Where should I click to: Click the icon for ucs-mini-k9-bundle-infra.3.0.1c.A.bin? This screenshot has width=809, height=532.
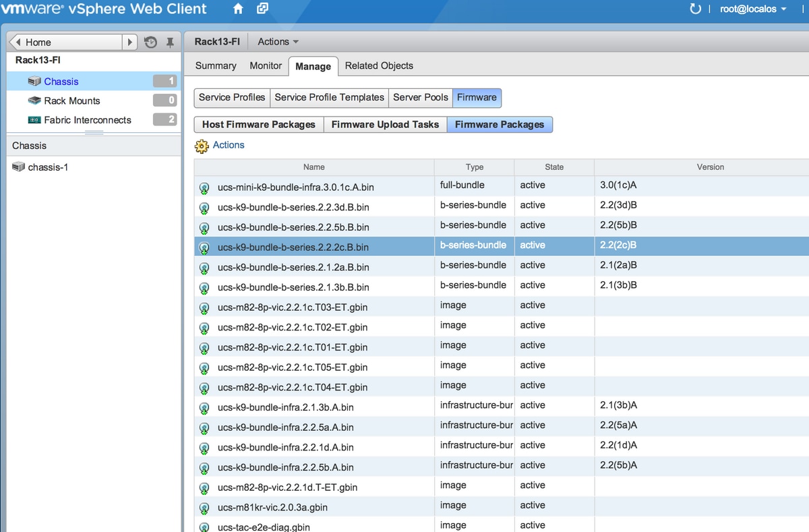coord(204,188)
